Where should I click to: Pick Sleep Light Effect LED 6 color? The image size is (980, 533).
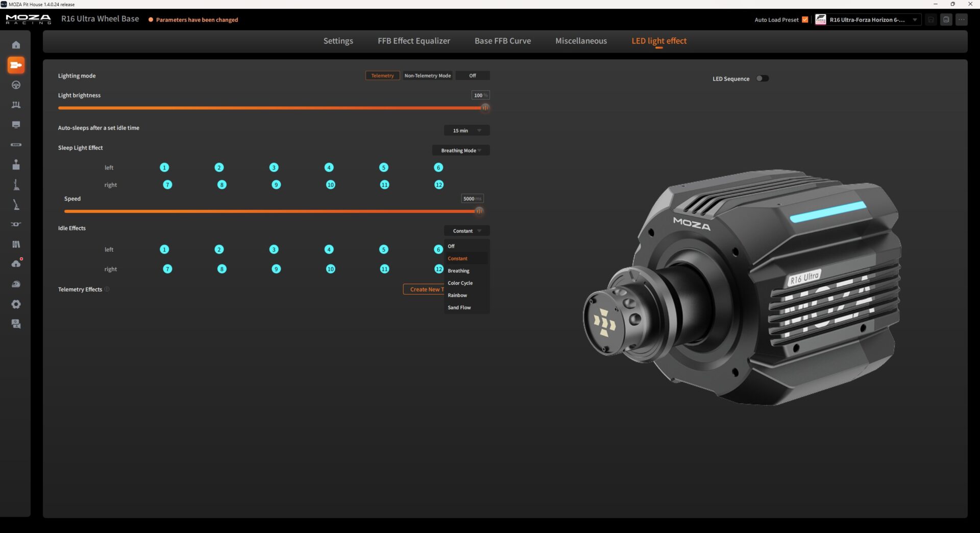point(438,167)
